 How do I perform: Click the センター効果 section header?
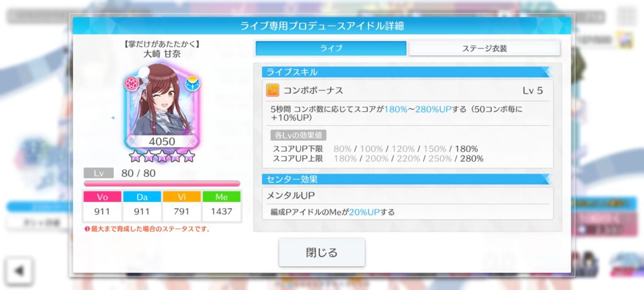click(x=407, y=179)
